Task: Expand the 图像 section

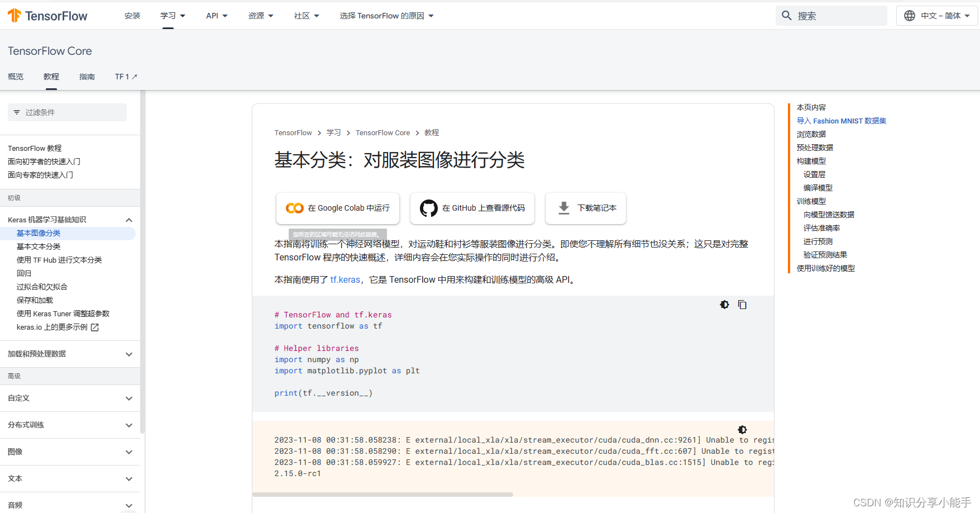Action: click(129, 452)
